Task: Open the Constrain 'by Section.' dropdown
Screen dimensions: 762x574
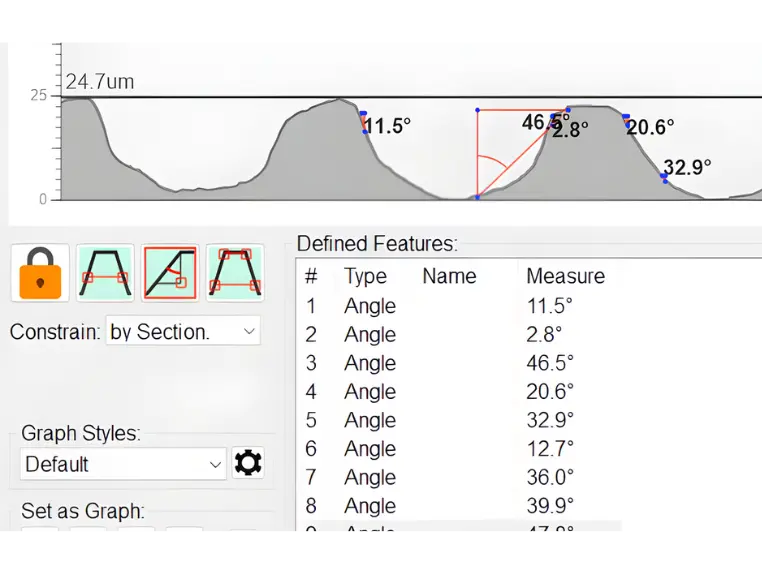Action: [182, 332]
